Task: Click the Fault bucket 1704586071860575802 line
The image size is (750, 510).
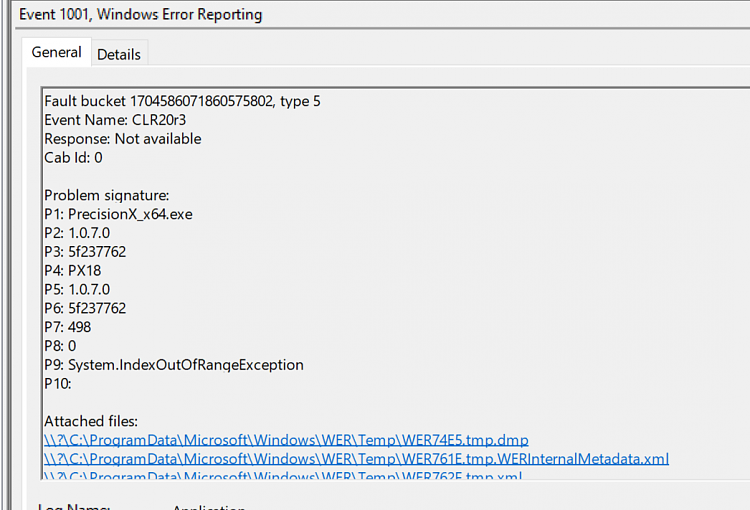Action: click(182, 101)
